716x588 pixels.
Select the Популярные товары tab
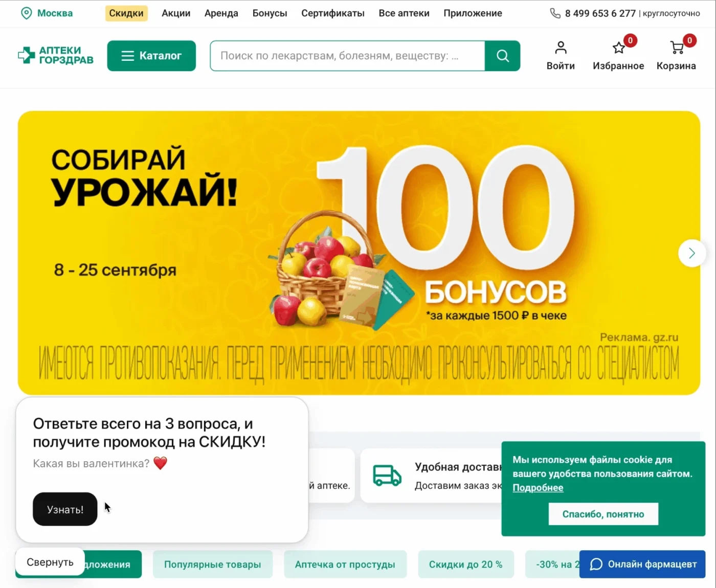[x=213, y=564]
